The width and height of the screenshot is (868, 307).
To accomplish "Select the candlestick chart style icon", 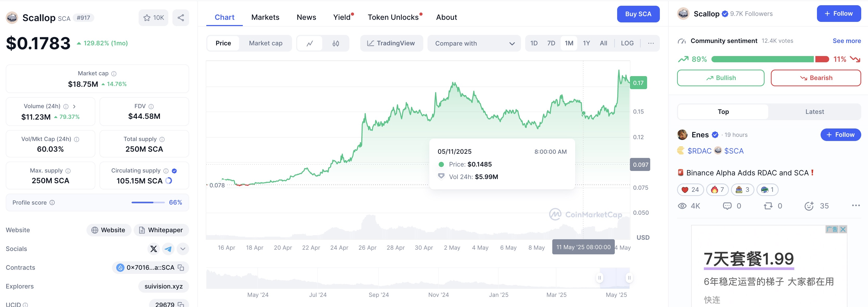I will (x=336, y=43).
